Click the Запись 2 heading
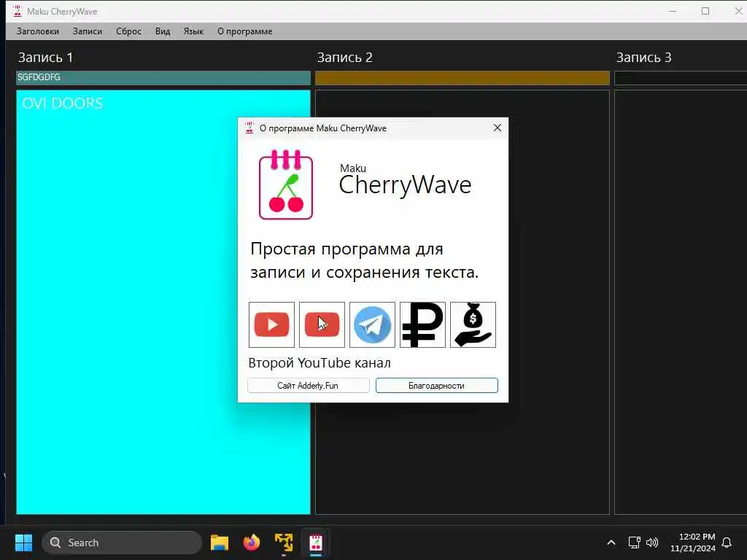Screen dimensions: 747x560 (344, 58)
